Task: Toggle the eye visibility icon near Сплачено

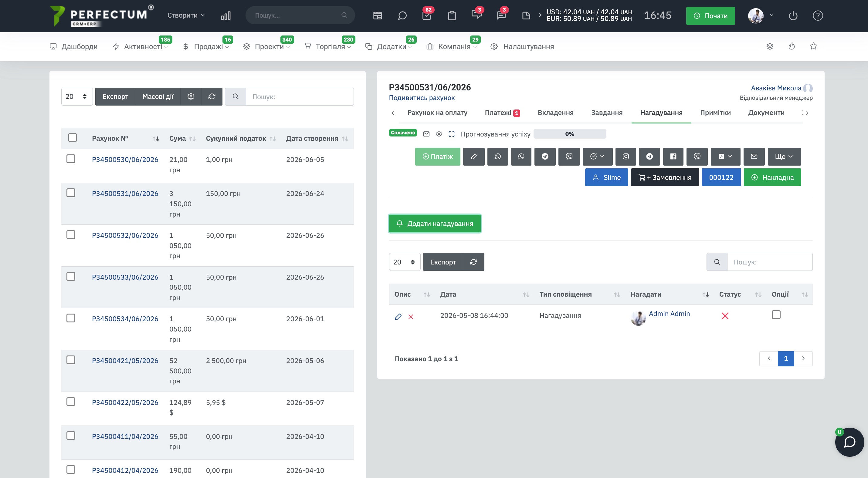Action: pyautogui.click(x=439, y=134)
